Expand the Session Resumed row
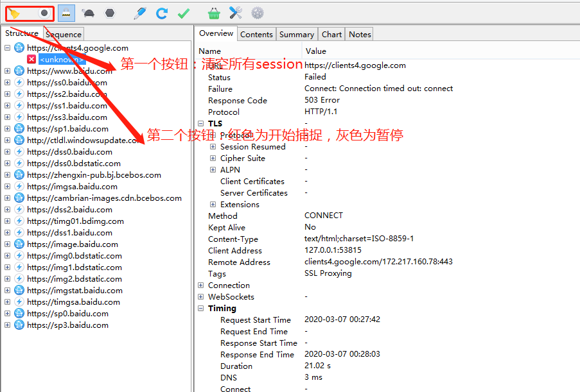Image resolution: width=580 pixels, height=392 pixels. (213, 147)
